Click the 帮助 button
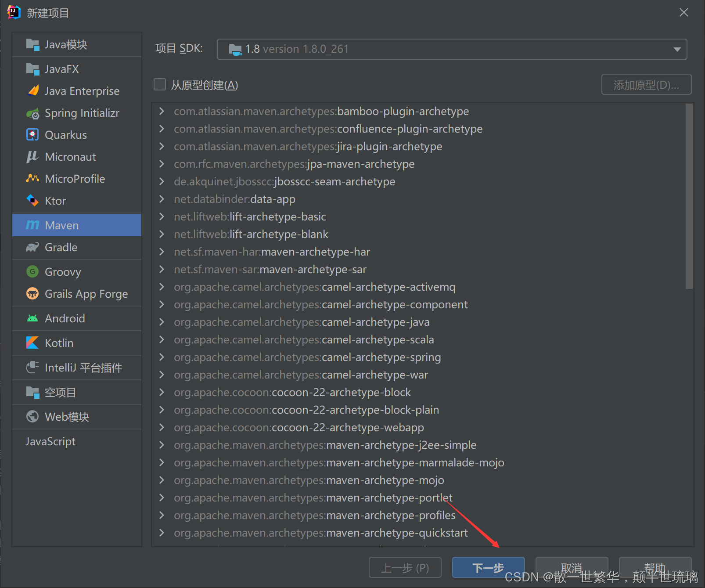 coord(655,568)
